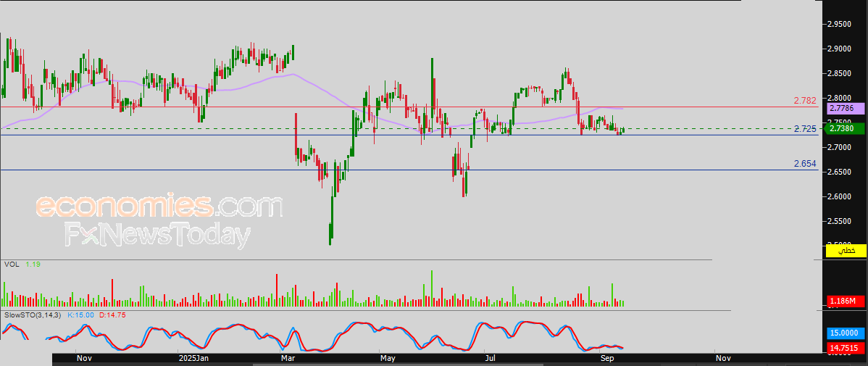Viewport: 868px width, 366px height.
Task: Click the 2.7000 price axis label
Action: (x=839, y=146)
